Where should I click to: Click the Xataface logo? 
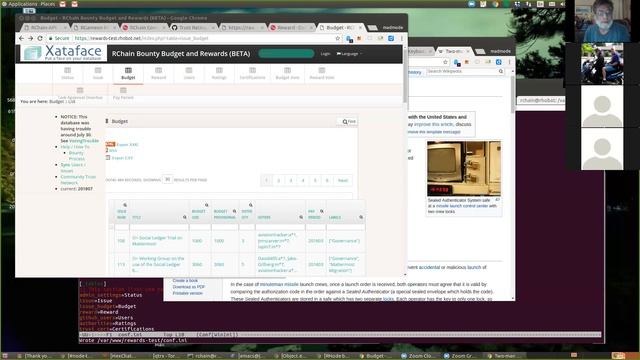tap(63, 53)
